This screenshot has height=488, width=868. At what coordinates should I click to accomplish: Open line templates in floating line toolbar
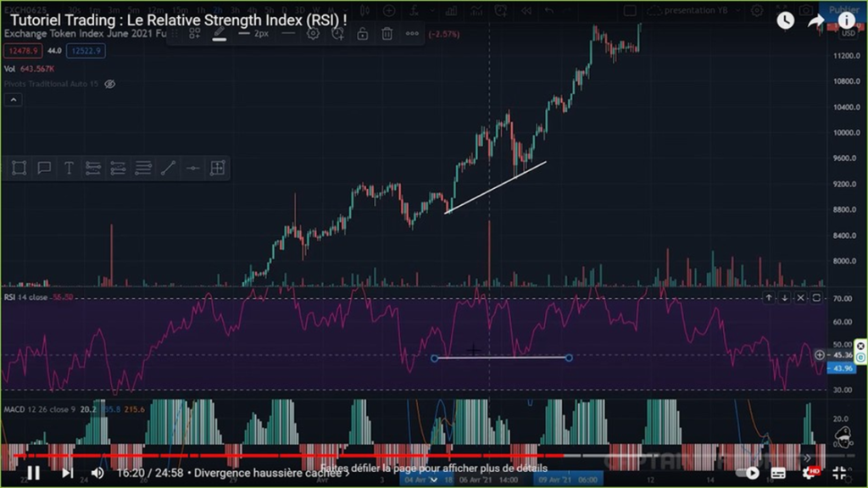(x=194, y=34)
